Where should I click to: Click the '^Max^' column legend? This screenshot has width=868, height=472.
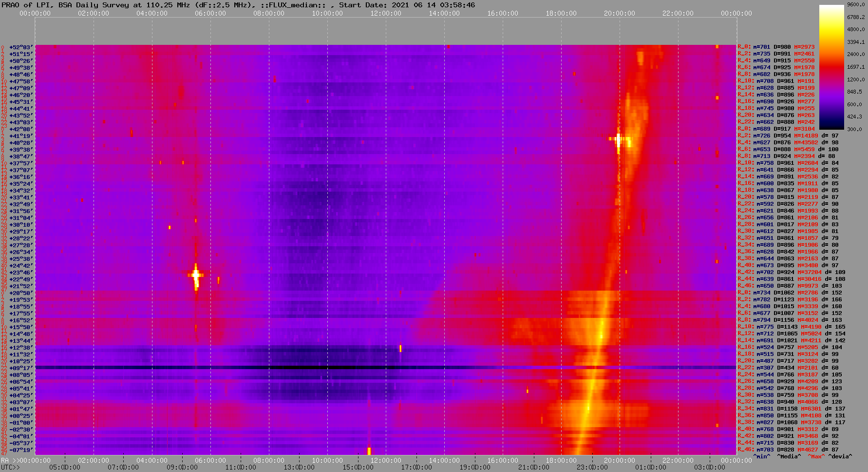(x=816, y=457)
